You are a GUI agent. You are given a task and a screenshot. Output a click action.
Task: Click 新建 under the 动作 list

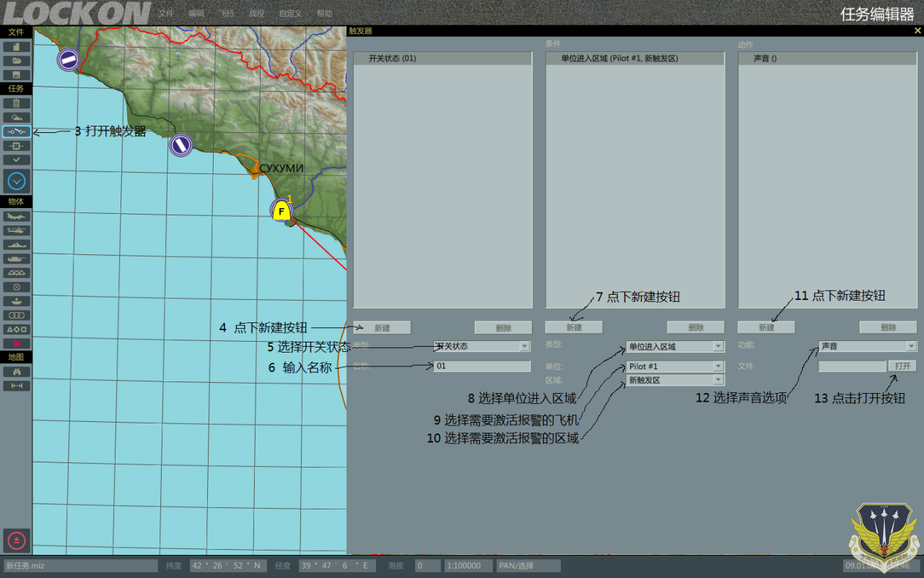tap(767, 328)
